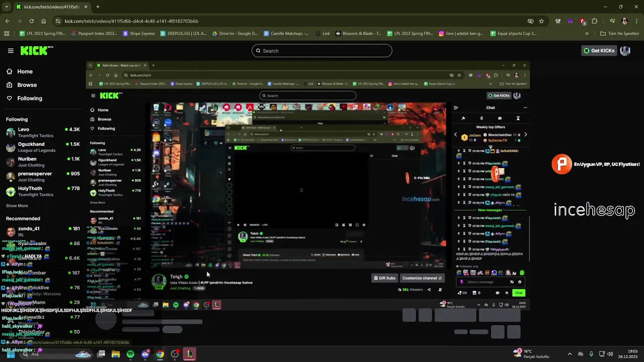The width and height of the screenshot is (644, 362).
Task: Open the Chrome three-dot menu
Action: [636, 21]
